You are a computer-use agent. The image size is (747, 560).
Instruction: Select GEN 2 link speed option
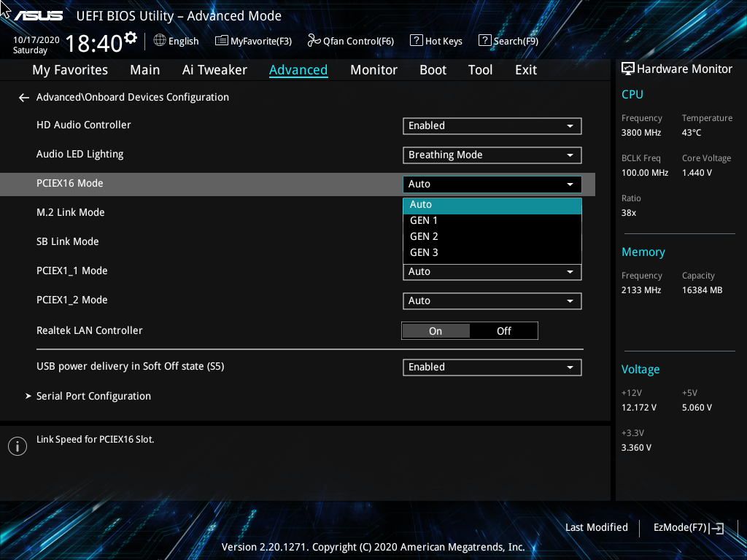492,237
